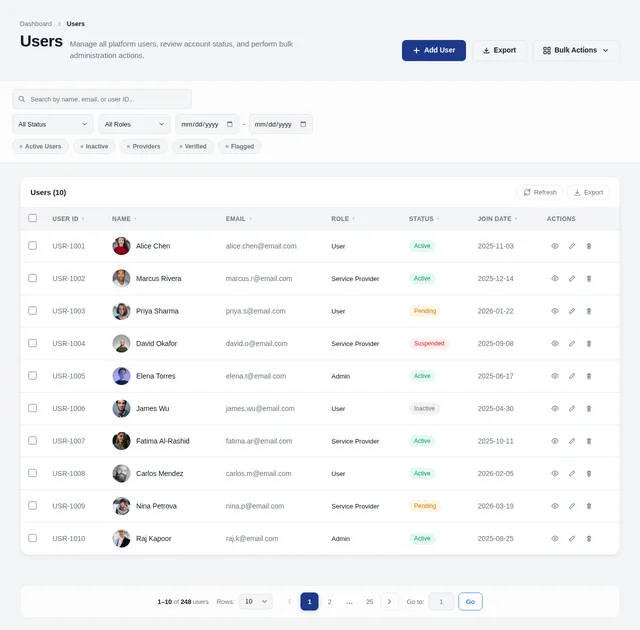Viewport: 640px width, 630px height.
Task: Sort table by STATUS column
Action: [424, 219]
